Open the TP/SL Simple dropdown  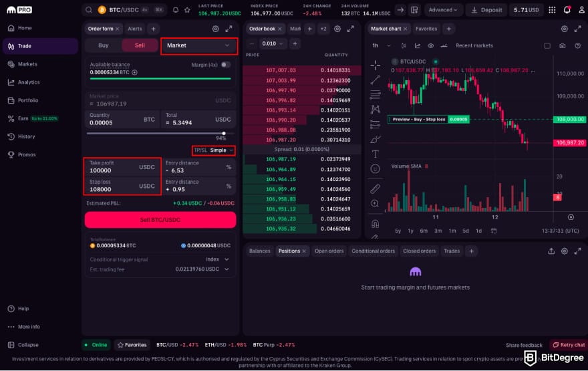[x=213, y=150]
